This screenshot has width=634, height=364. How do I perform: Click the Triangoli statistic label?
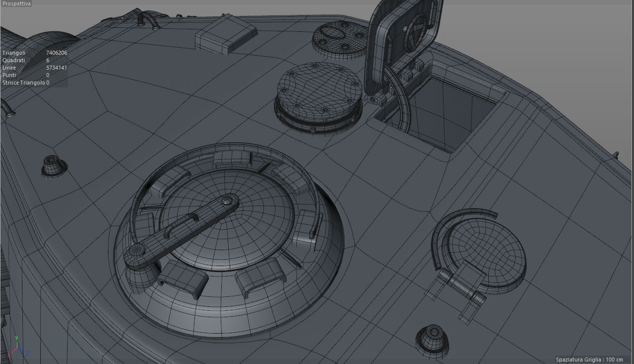[x=14, y=53]
